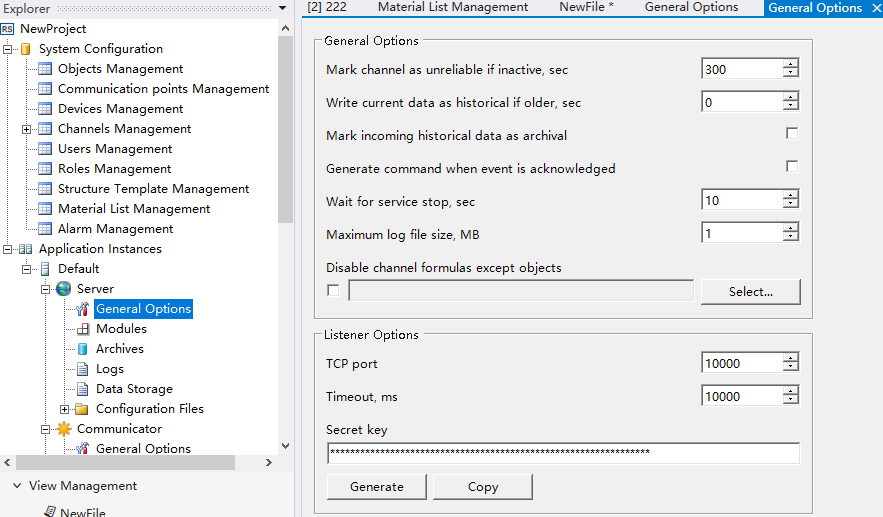The width and height of the screenshot is (883, 517).
Task: Collapse the Application Instances node
Action: point(7,249)
